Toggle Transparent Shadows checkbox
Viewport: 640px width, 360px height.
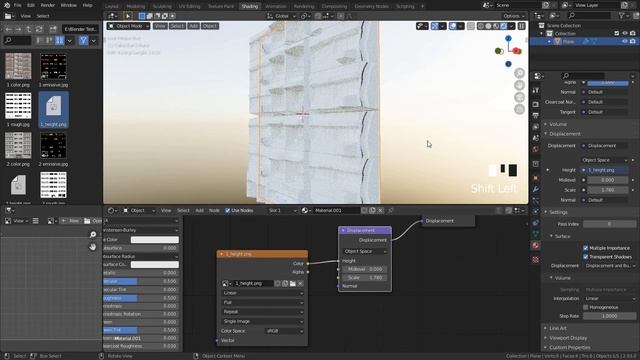tap(585, 257)
